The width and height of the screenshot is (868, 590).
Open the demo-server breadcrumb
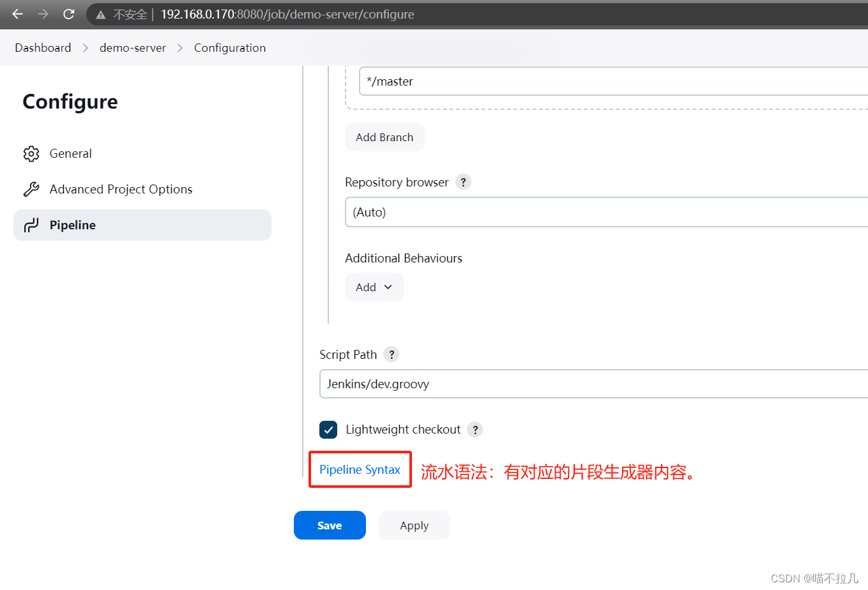[133, 48]
